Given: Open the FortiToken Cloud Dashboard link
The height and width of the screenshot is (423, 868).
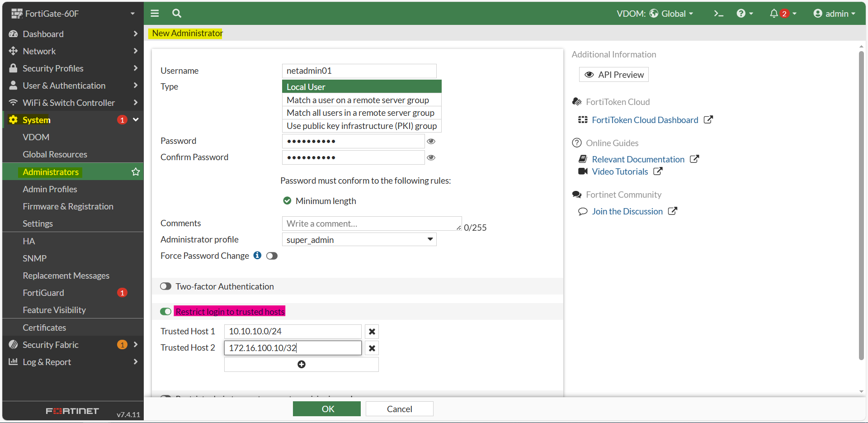Looking at the screenshot, I should [x=645, y=120].
